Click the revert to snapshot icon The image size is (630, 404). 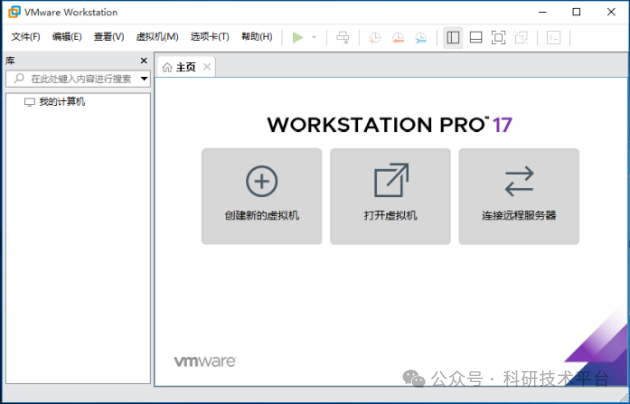[x=398, y=37]
